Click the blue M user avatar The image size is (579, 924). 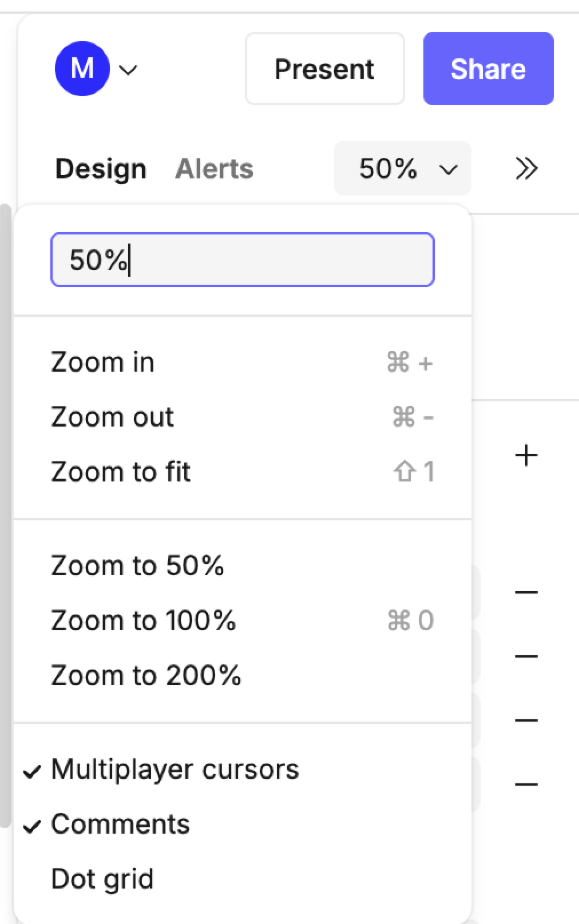[82, 69]
